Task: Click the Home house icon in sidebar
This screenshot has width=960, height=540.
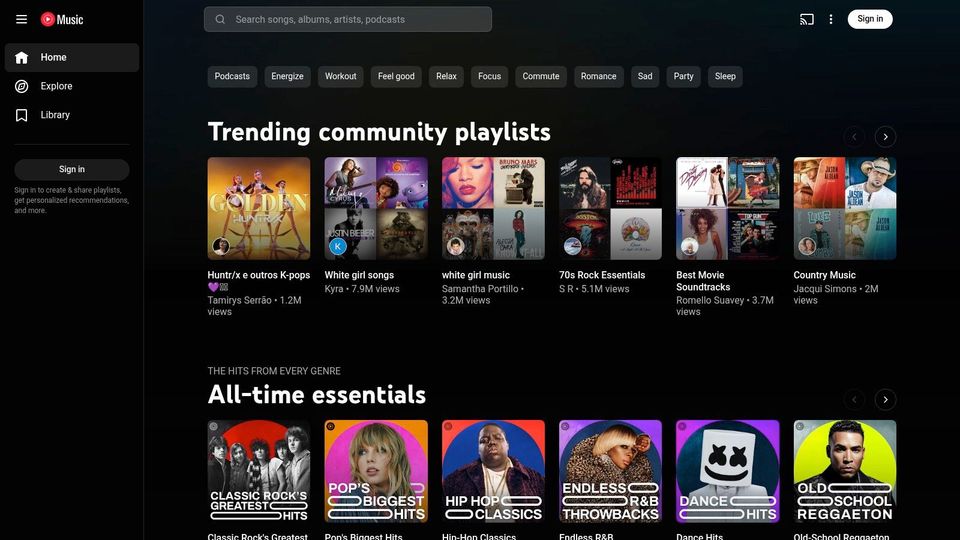Action: click(21, 58)
